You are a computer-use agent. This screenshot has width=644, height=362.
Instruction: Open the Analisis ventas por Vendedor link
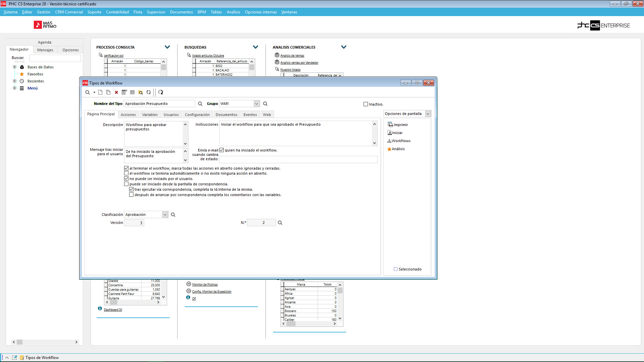coord(299,63)
